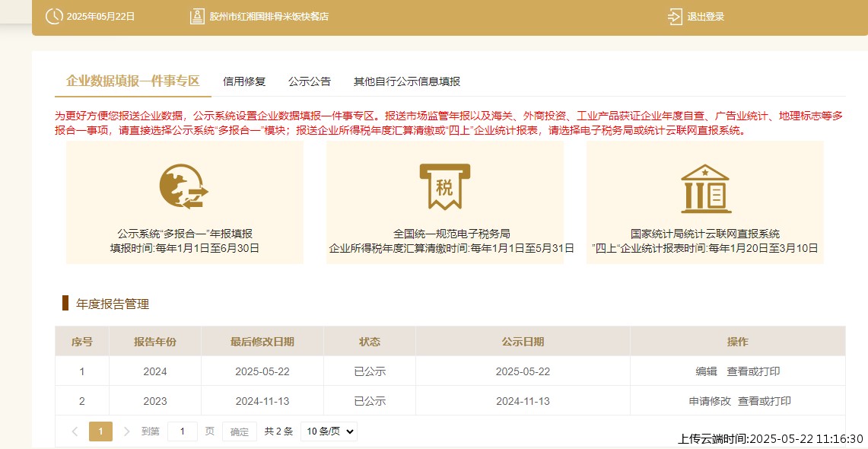Click the 序号 column header
Viewport: 868px width, 449px height.
click(x=82, y=342)
